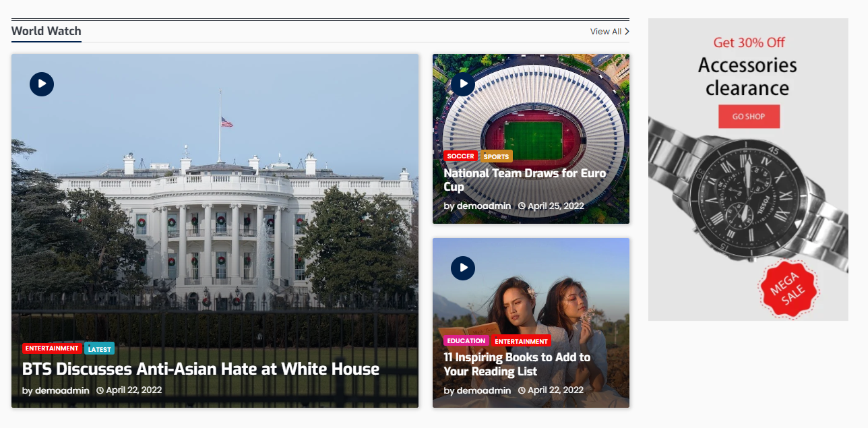Select the red SOCCER category tag
Screen dimensions: 868x428
coord(461,156)
